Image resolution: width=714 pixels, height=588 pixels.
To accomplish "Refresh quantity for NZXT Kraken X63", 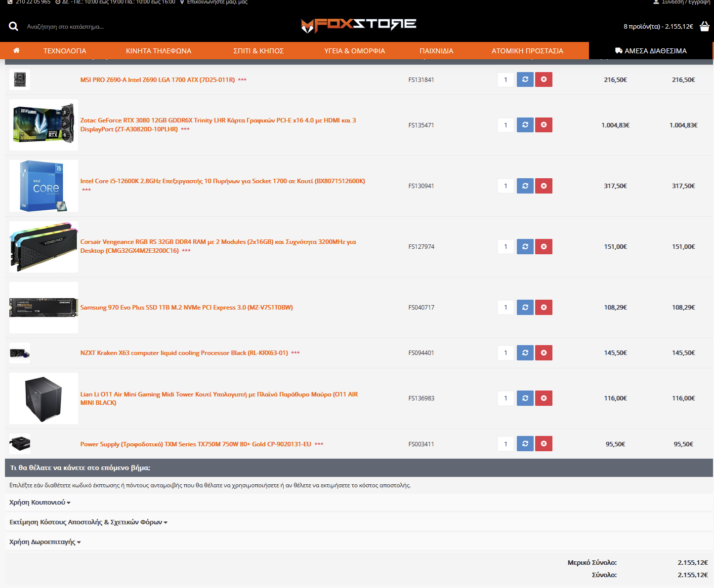I will click(x=525, y=353).
